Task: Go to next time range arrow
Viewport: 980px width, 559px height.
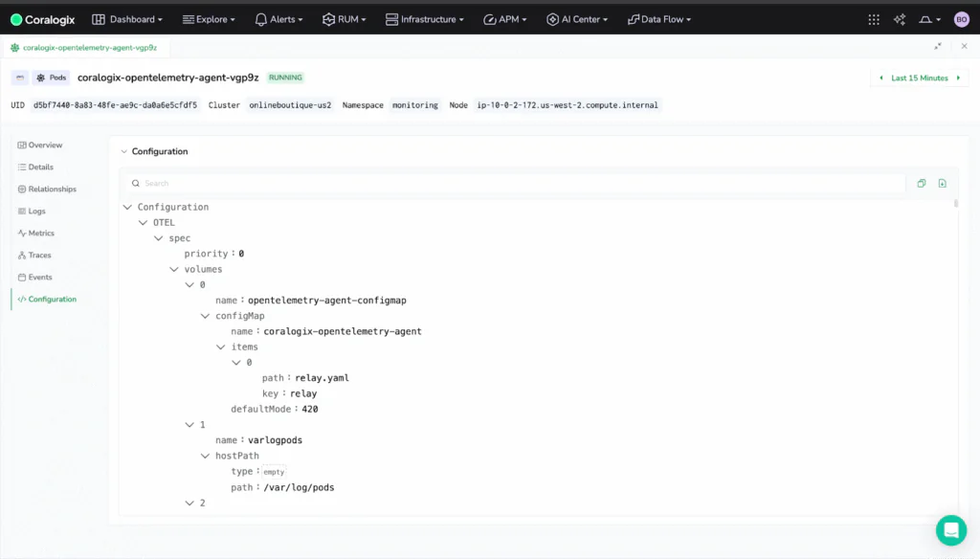Action: (x=958, y=78)
